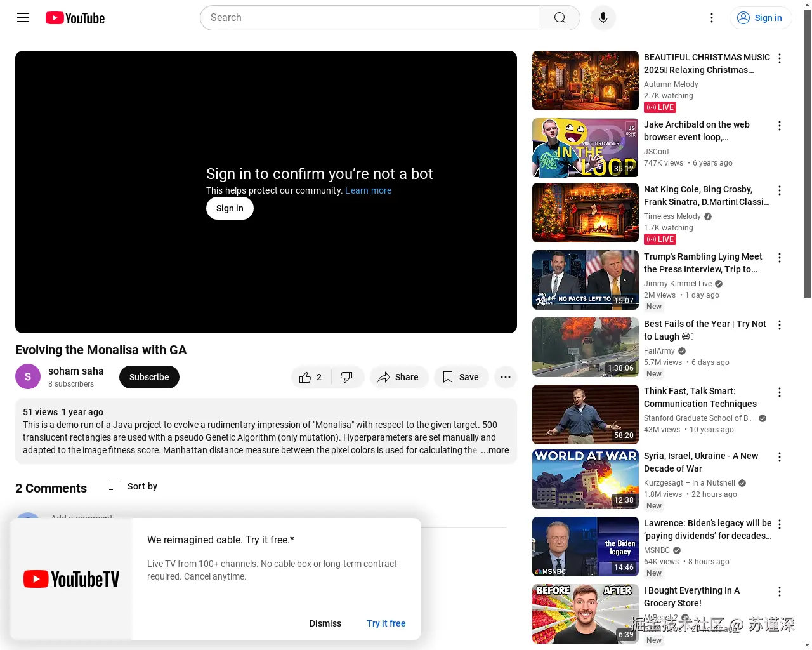Click the YouTube TV logo in promo
The image size is (812, 650).
click(x=71, y=579)
